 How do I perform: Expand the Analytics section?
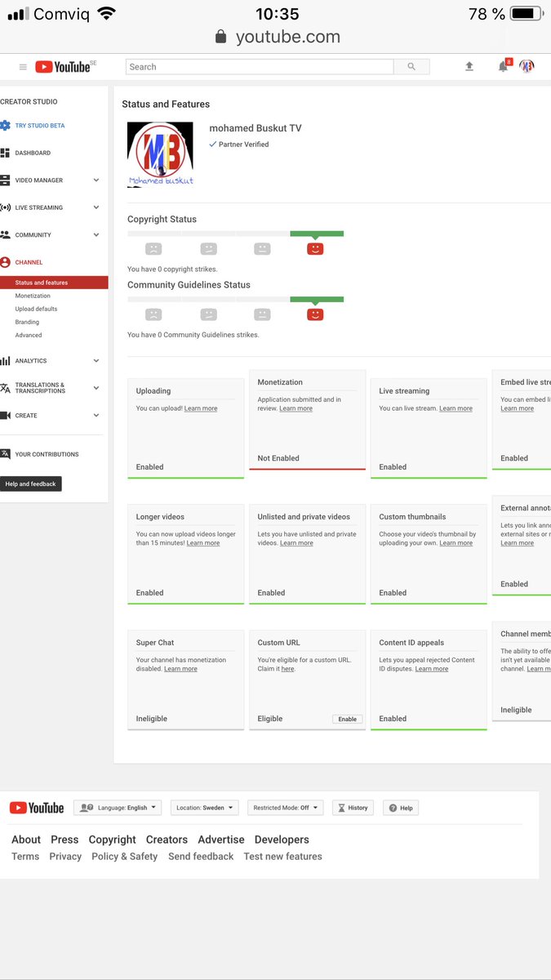(96, 361)
